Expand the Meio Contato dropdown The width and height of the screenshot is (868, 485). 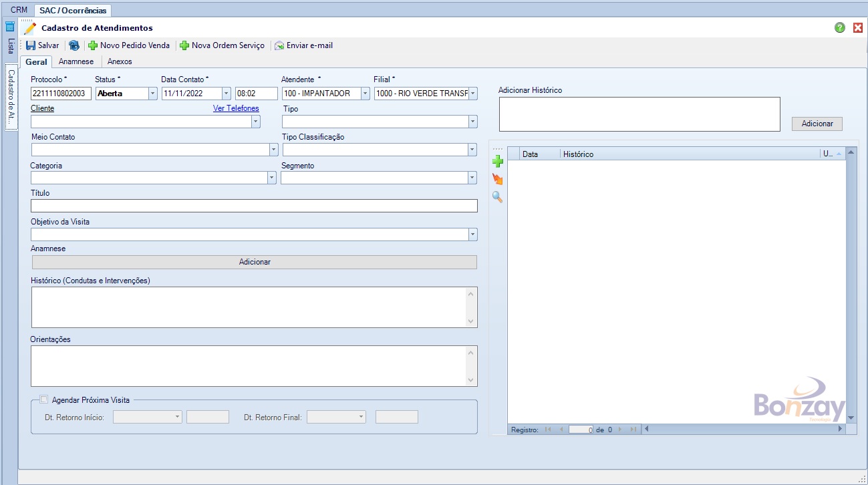coord(273,150)
